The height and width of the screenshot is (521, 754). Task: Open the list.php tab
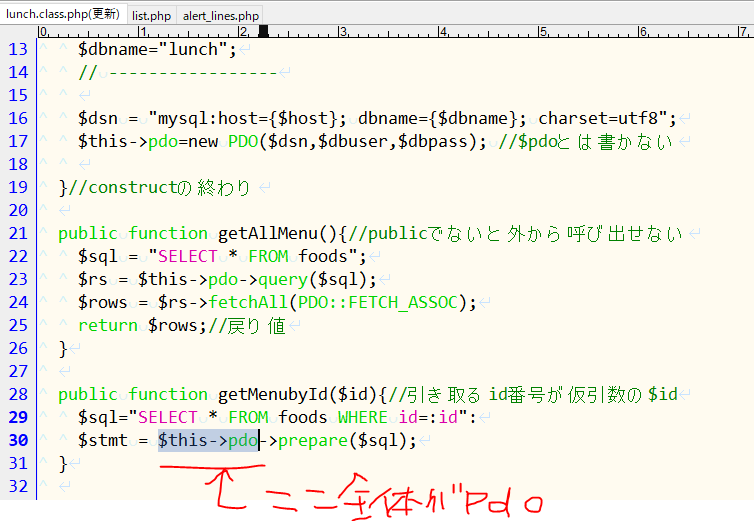(151, 16)
